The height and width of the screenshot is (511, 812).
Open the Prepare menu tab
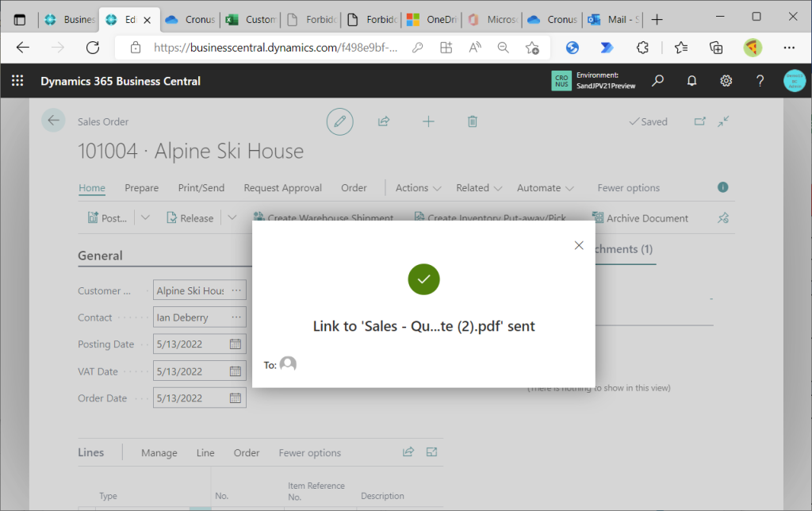(x=141, y=188)
